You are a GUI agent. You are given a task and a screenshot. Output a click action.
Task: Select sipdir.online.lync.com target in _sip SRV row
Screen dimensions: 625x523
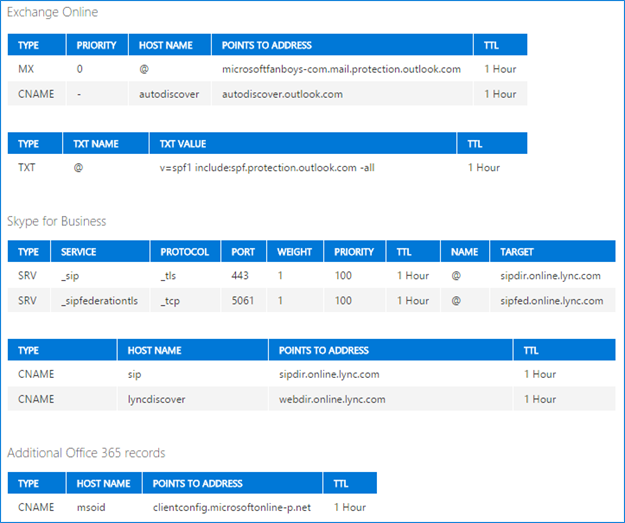point(550,276)
